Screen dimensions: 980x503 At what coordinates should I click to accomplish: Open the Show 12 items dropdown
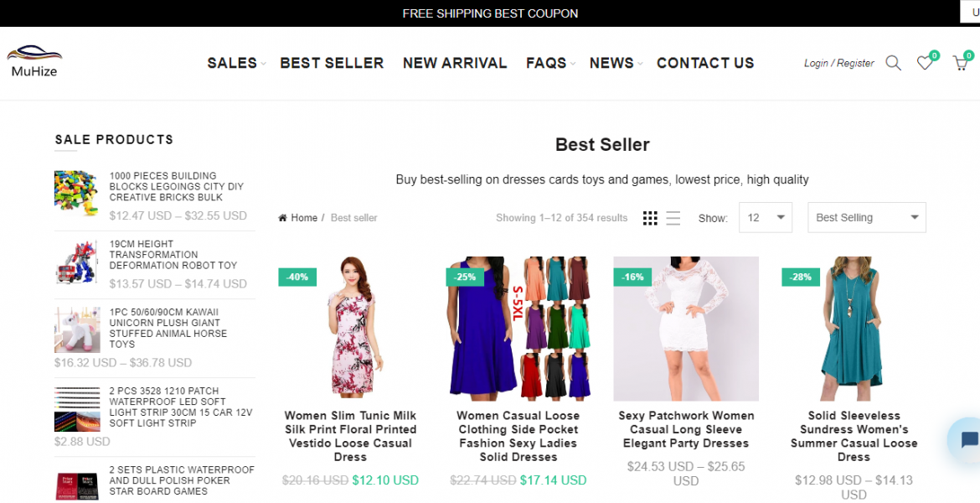pos(766,218)
